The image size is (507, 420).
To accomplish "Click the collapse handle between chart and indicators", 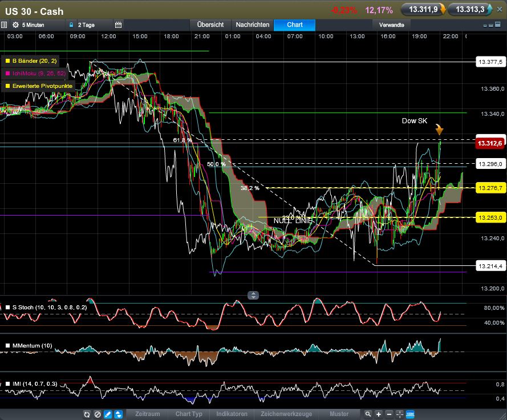I will pyautogui.click(x=253, y=295).
